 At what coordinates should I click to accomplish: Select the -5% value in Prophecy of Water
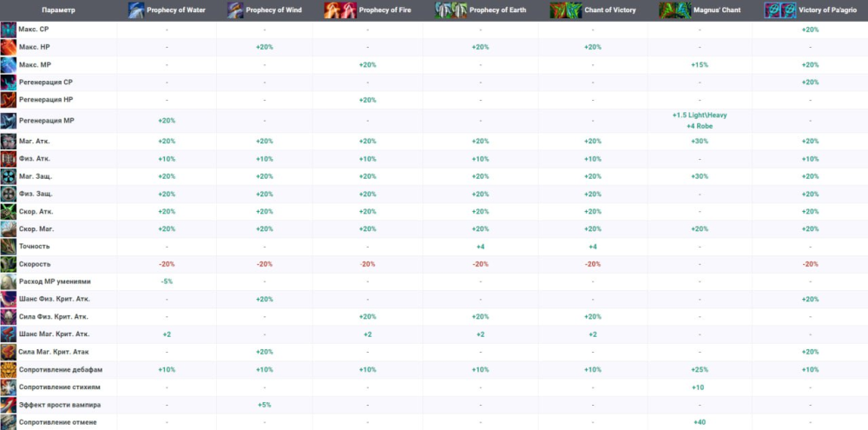(x=167, y=281)
